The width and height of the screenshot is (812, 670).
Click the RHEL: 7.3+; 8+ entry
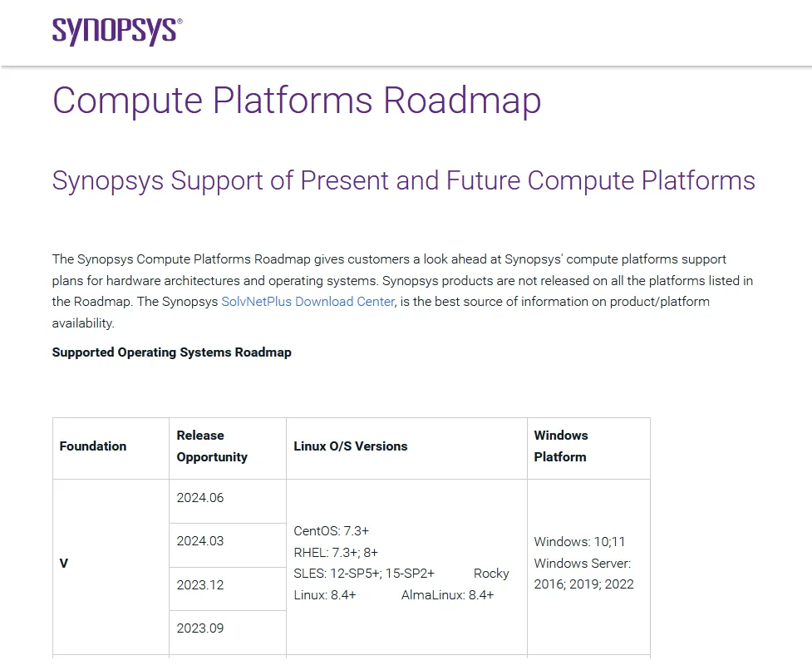[x=336, y=552]
